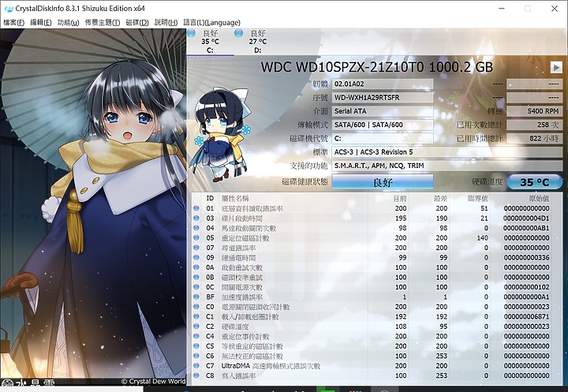Click the status dot for attribute C6
Viewport: 568px width, 392px height.
[x=196, y=356]
